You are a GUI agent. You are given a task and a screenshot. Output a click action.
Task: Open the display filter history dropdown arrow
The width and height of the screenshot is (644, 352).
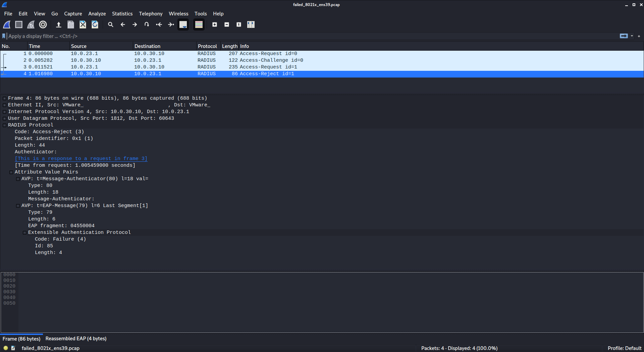(632, 36)
